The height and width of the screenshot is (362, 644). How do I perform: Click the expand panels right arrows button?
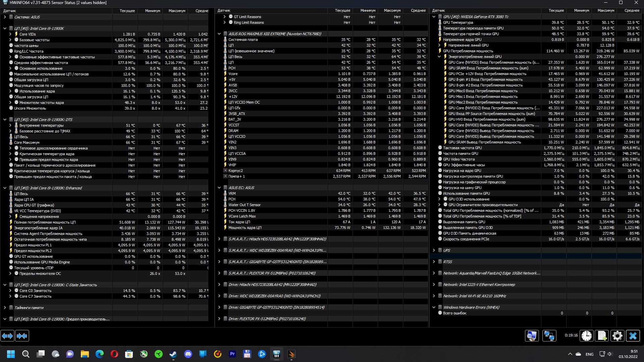7,336
